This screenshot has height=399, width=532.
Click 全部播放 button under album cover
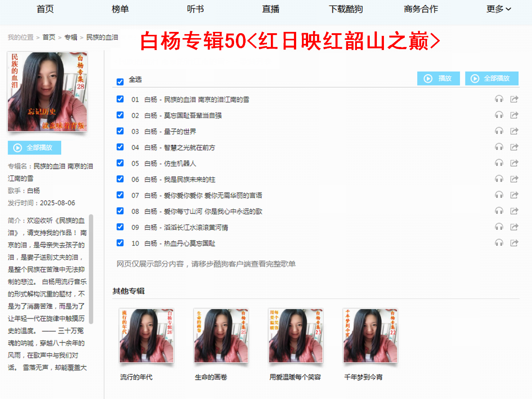point(35,147)
